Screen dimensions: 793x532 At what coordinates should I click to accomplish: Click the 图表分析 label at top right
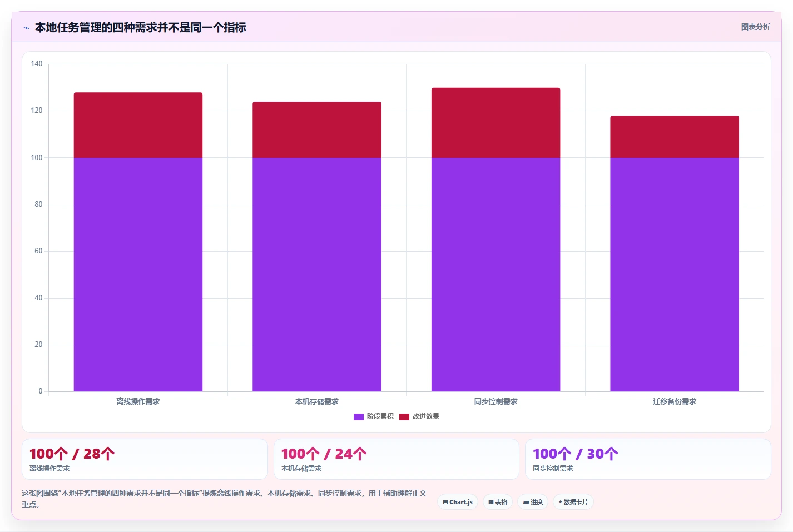tap(755, 27)
